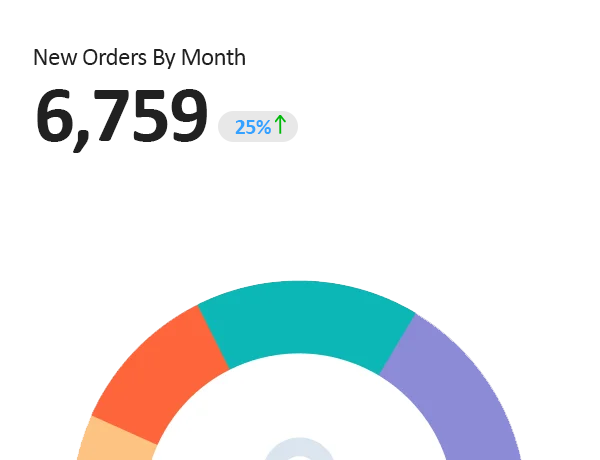Click the blue "25%" percentage text
600x460 pixels.
252,127
